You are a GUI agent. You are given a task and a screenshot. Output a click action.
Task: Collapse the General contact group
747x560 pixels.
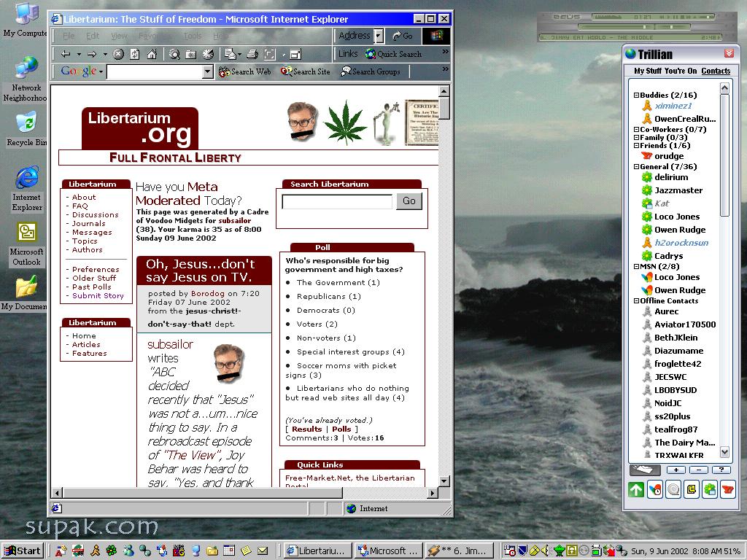(636, 167)
